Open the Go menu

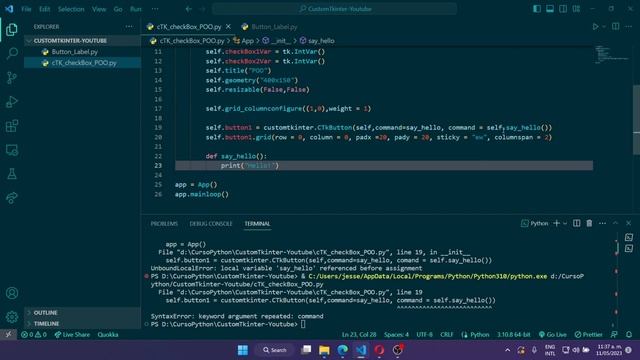[x=118, y=9]
